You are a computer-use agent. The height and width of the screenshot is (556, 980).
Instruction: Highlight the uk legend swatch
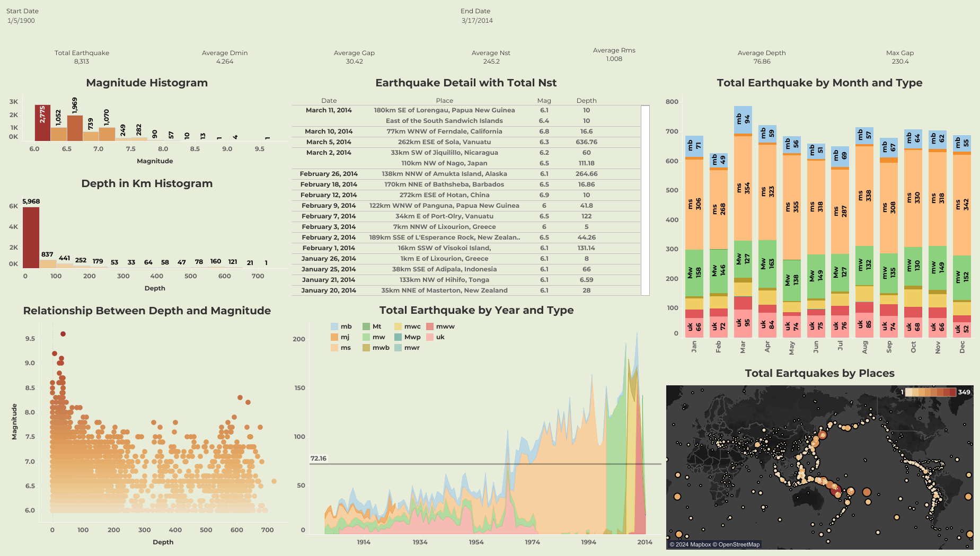(430, 337)
